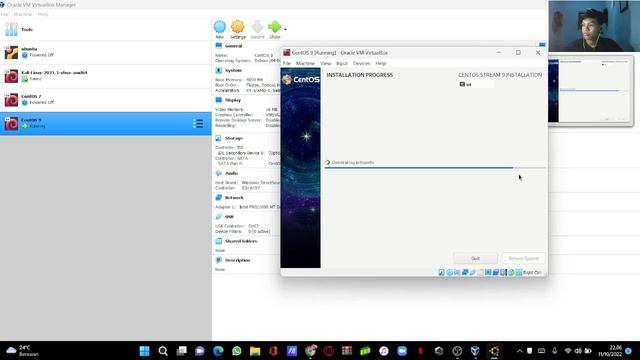Open Devices menu in the VM window
The width and height of the screenshot is (640, 360).
pos(361,64)
